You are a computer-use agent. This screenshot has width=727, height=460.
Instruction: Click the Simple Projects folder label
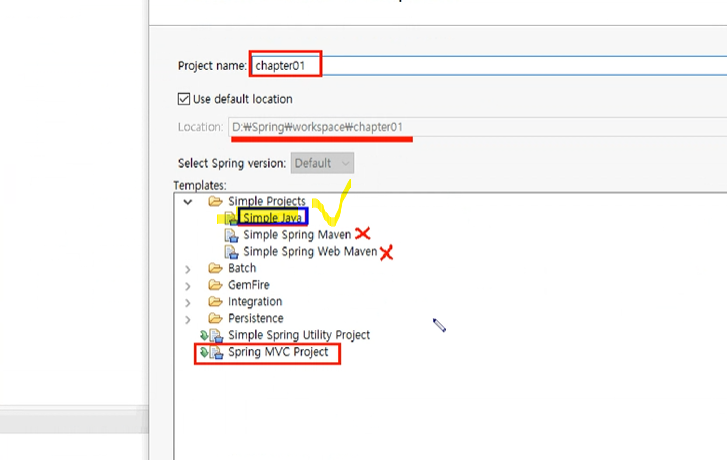267,201
